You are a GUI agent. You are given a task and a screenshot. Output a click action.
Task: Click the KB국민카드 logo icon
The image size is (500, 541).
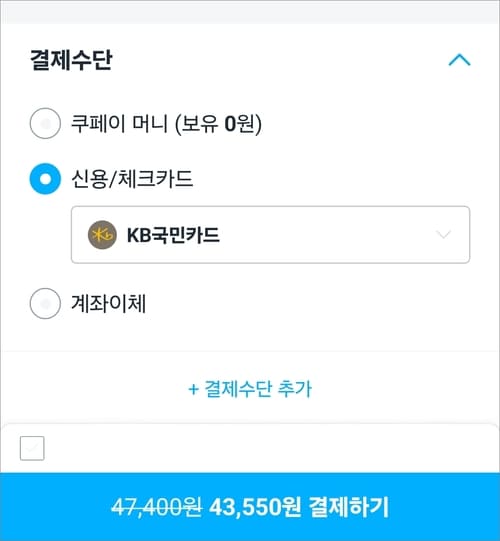[x=102, y=235]
